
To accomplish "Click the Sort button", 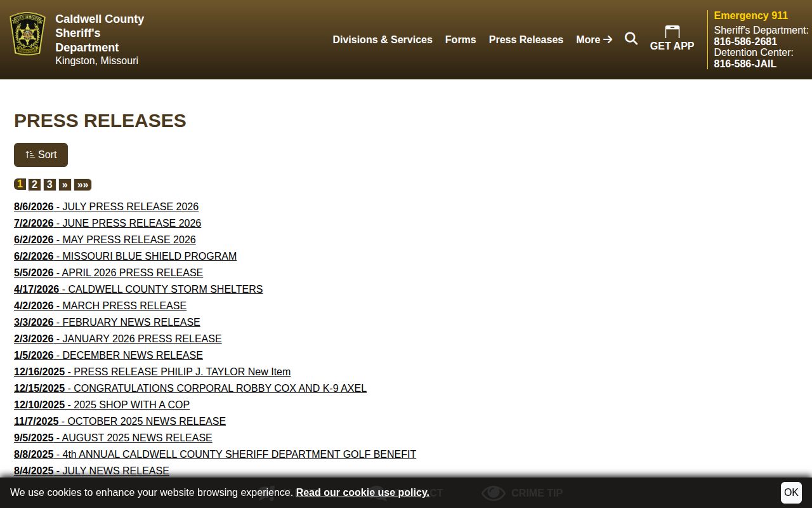I will 41,155.
